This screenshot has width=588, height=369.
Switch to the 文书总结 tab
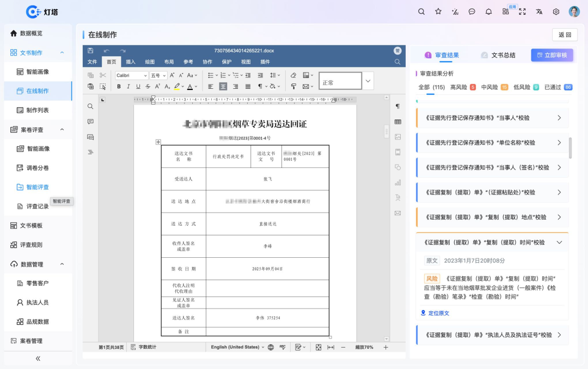click(498, 55)
